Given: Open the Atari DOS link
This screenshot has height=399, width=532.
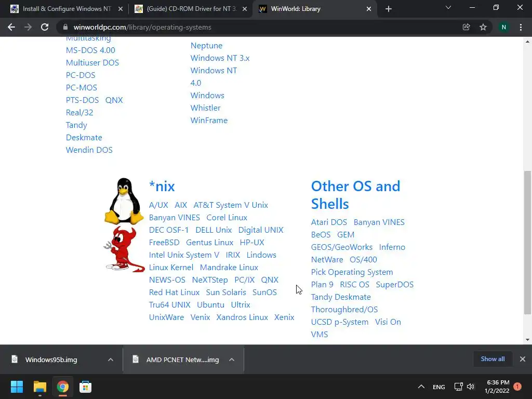Looking at the screenshot, I should pyautogui.click(x=329, y=222).
